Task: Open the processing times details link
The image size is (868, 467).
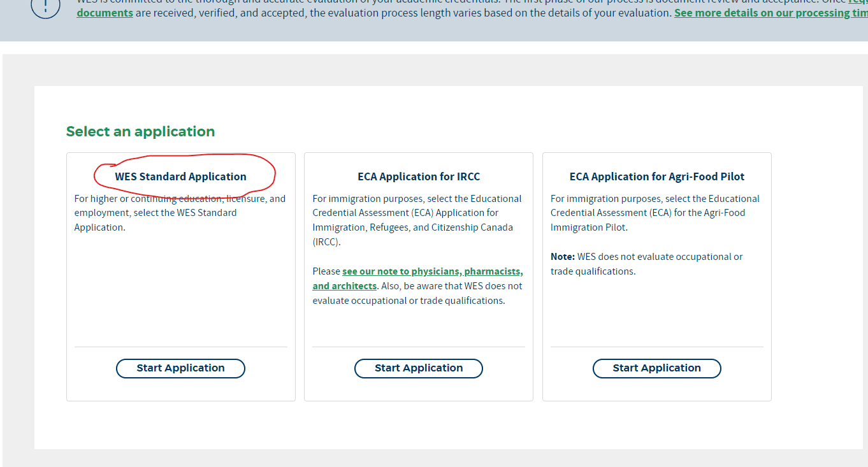Action: coord(771,13)
